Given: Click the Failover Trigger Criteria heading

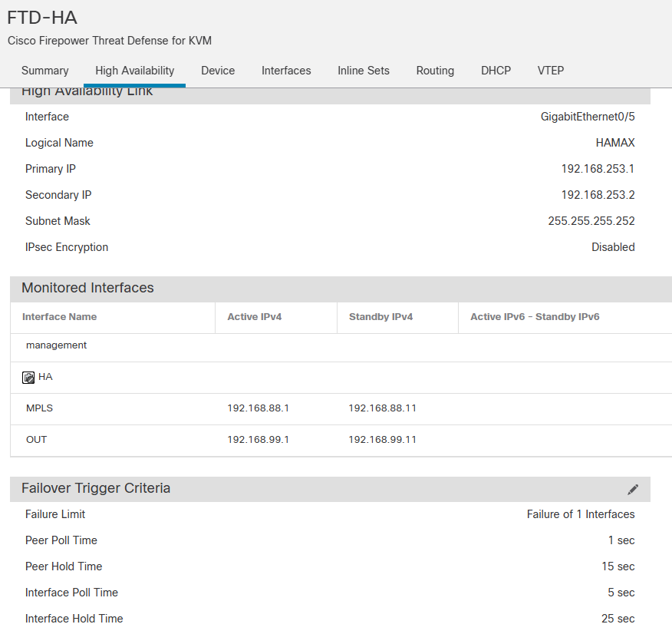Looking at the screenshot, I should [x=96, y=488].
